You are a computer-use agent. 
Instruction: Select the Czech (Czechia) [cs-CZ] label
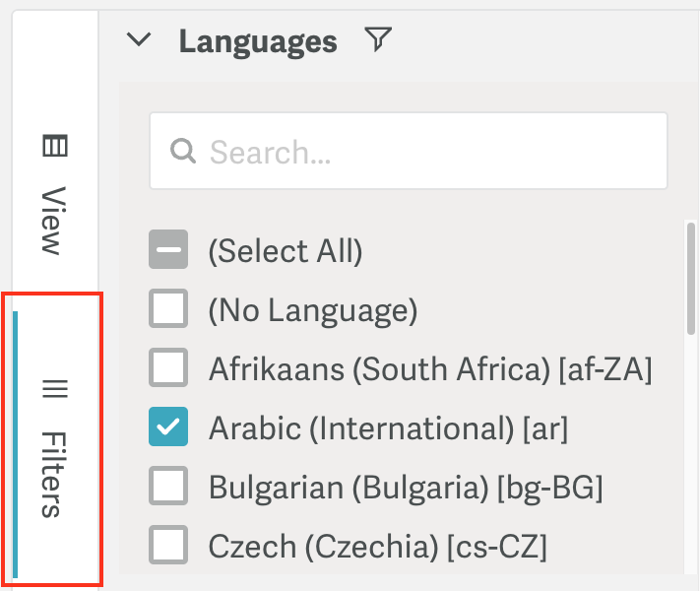[378, 547]
